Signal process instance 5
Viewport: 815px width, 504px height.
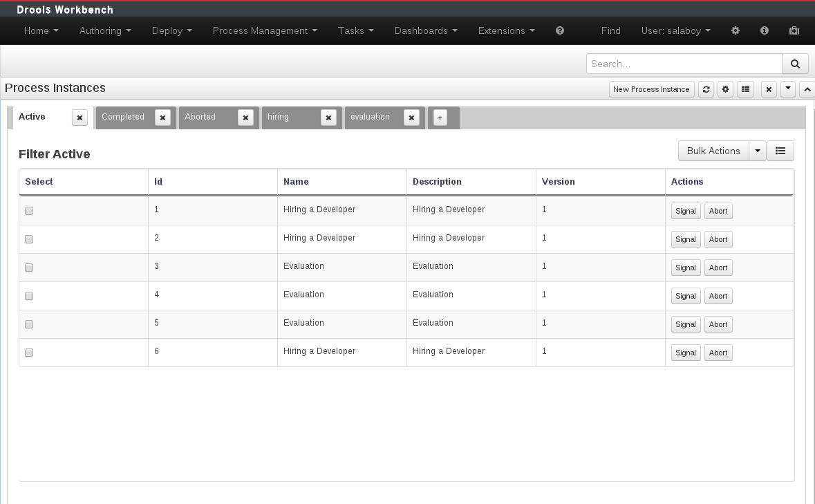tap(686, 324)
